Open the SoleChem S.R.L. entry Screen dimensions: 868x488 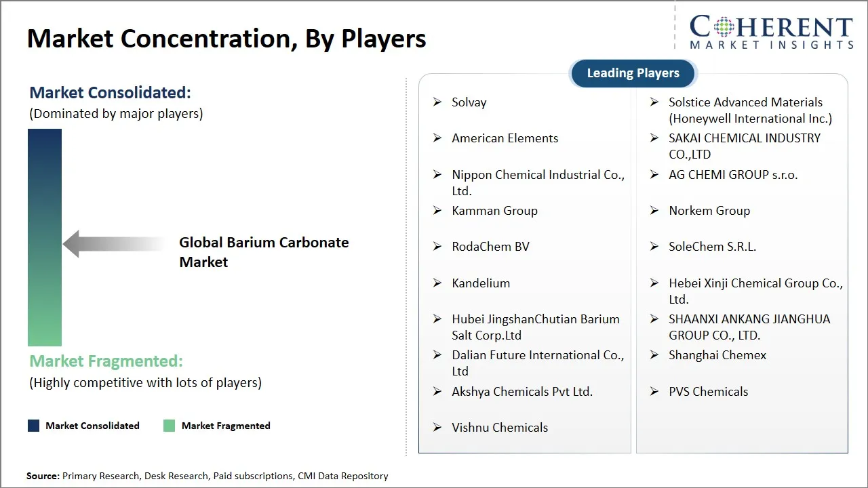[712, 247]
